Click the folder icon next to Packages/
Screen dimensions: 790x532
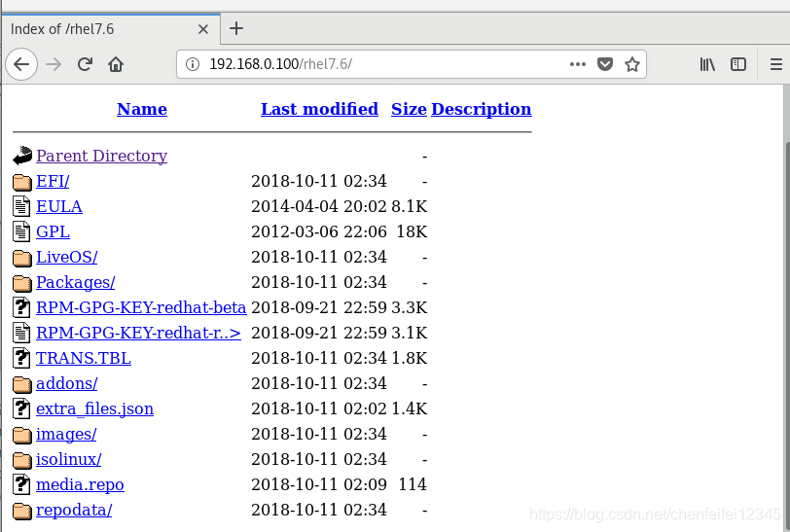coord(22,283)
